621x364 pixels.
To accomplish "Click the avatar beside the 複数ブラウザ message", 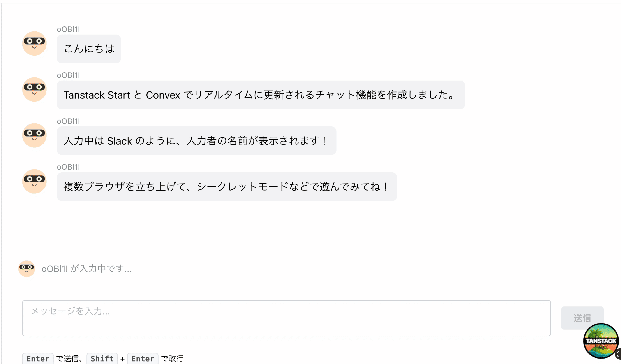I will coord(34,181).
